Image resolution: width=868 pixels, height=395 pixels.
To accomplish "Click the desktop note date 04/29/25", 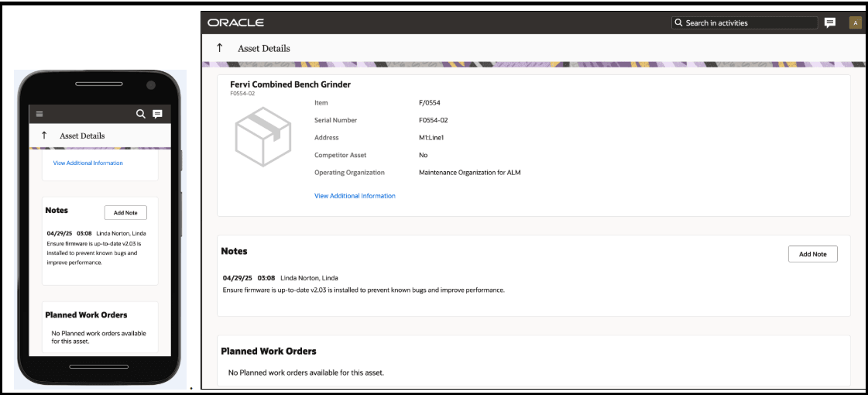I will tap(238, 278).
